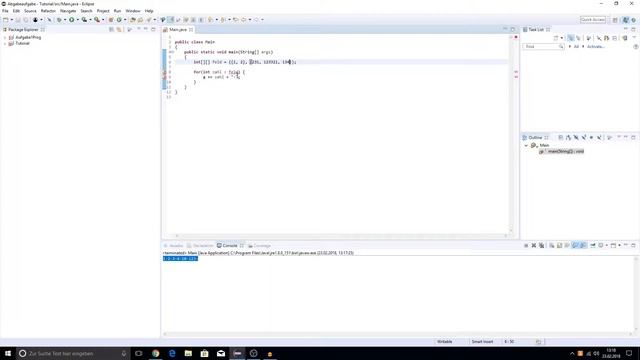
Task: Open the Debug button dropdown arrow
Action: [64, 20]
